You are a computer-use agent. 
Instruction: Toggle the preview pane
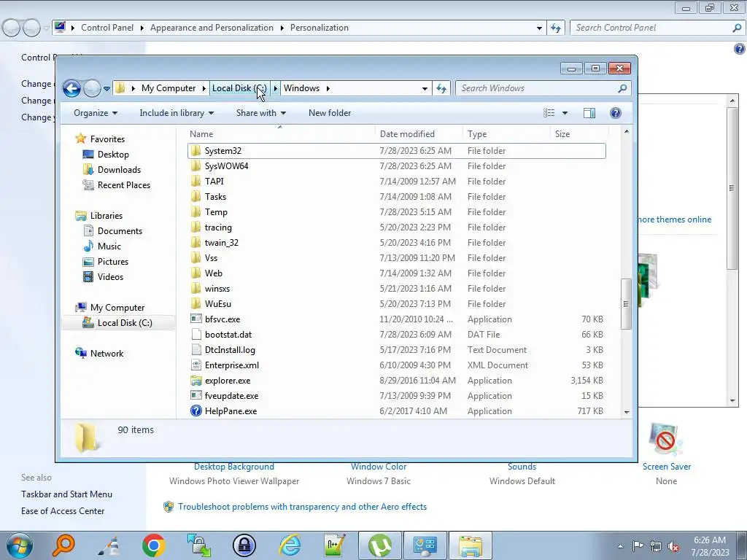coord(589,113)
